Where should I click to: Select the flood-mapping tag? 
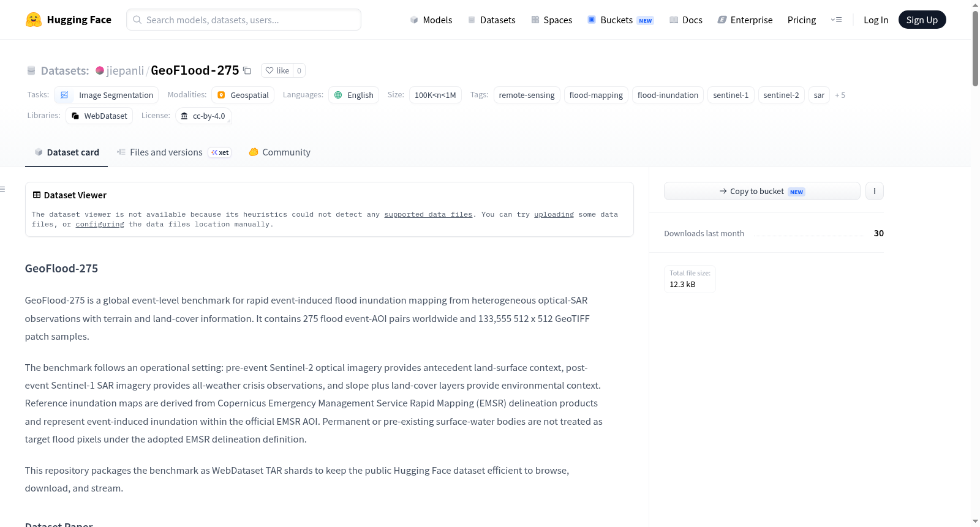coord(596,95)
